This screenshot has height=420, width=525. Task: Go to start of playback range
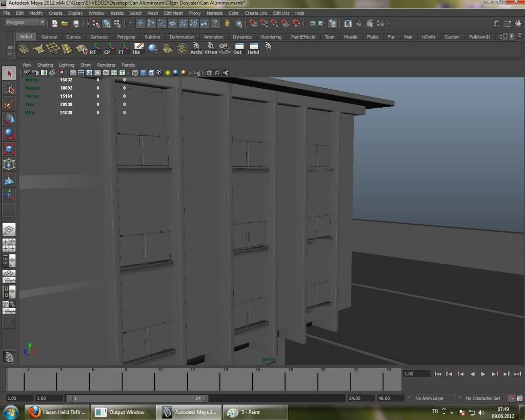[x=438, y=374]
